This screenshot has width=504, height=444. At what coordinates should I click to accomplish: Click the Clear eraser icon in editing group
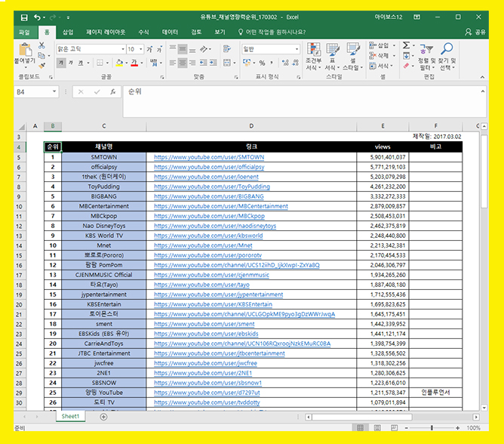[x=406, y=66]
